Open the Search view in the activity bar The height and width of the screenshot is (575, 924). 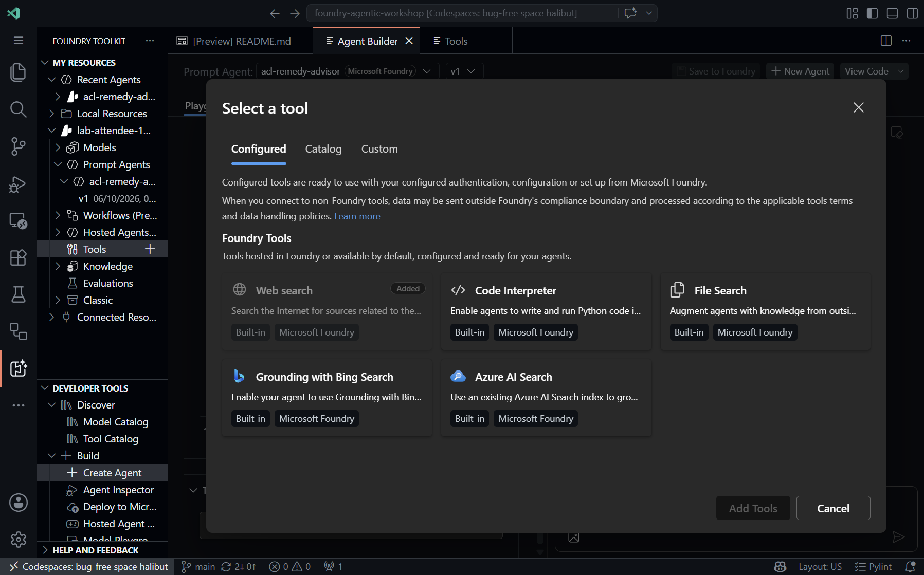coord(19,109)
